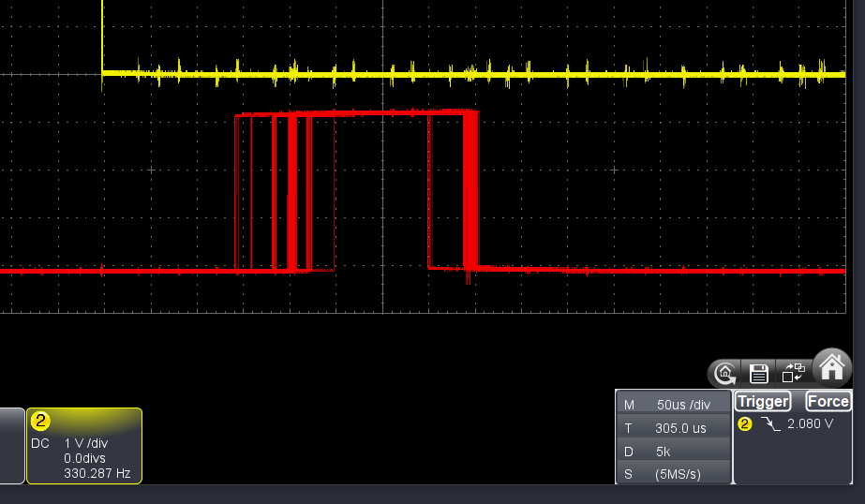Open the Trigger menu button
Image resolution: width=865 pixels, height=504 pixels.
(x=763, y=402)
